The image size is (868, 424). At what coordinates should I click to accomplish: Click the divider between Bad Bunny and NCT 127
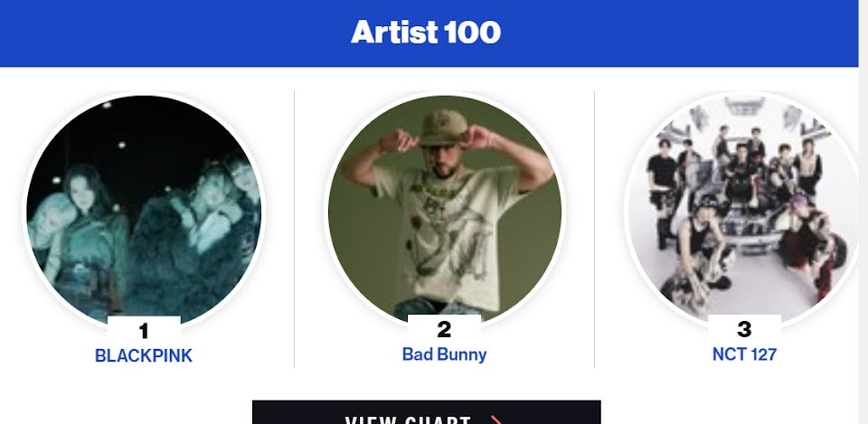[594, 229]
